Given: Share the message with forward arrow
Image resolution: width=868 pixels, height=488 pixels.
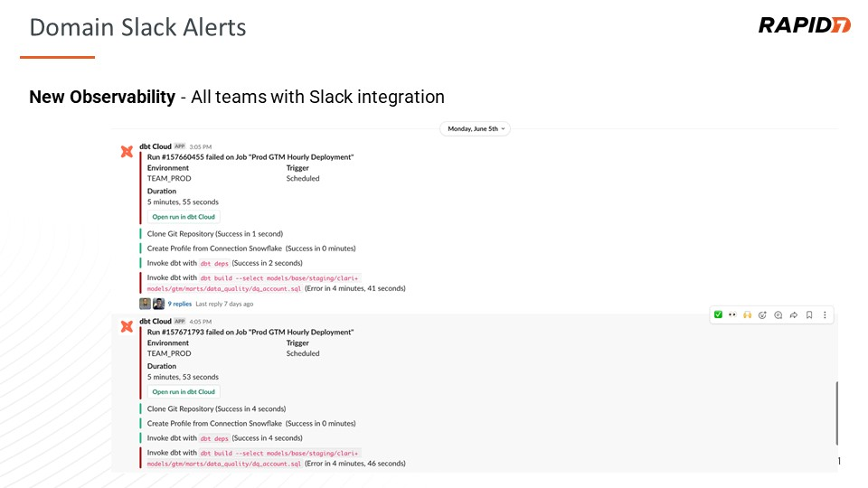Looking at the screenshot, I should point(793,314).
